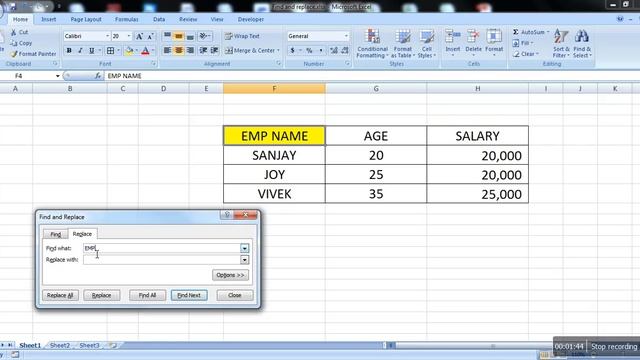Click the Decrease Indent icon

pyautogui.click(x=203, y=51)
